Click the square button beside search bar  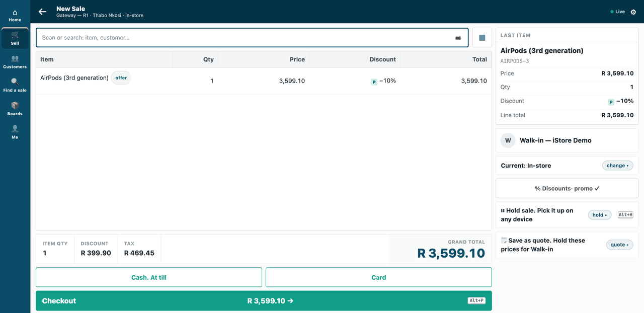(x=482, y=38)
